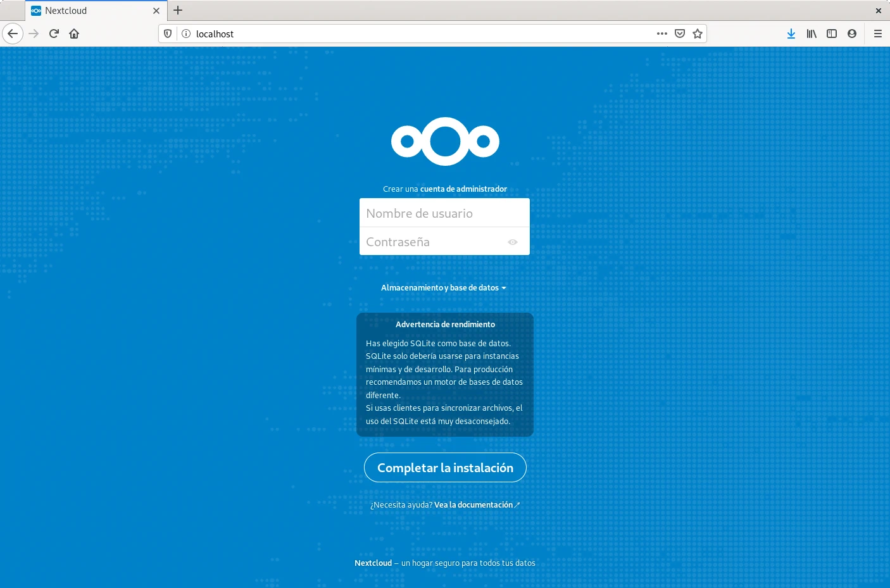Reload the current page
The width and height of the screenshot is (890, 588).
[x=54, y=34]
